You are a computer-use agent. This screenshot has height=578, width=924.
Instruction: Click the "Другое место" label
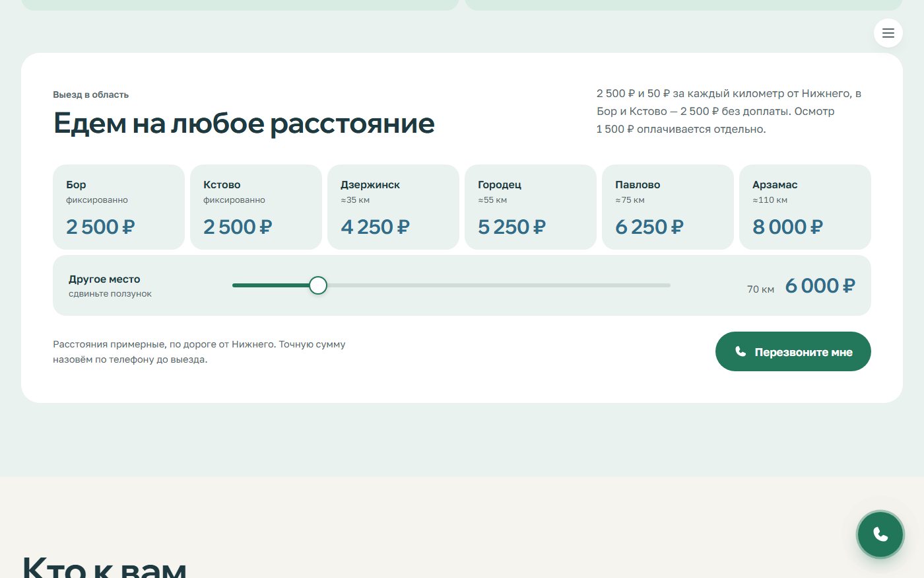pyautogui.click(x=104, y=279)
